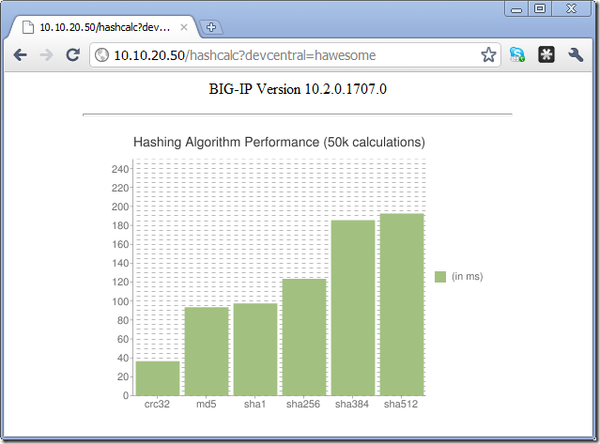The height and width of the screenshot is (444, 600).
Task: Click the 'sha1' axis label
Action: (x=255, y=404)
